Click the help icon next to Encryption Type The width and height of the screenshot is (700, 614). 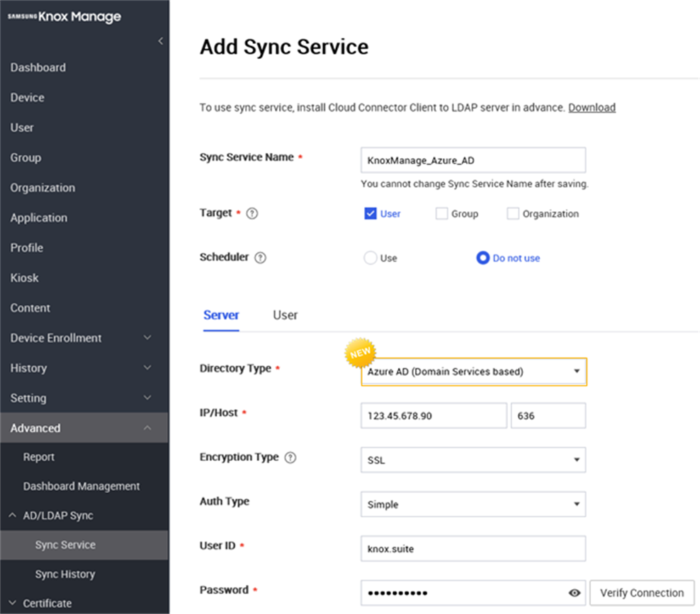point(290,457)
